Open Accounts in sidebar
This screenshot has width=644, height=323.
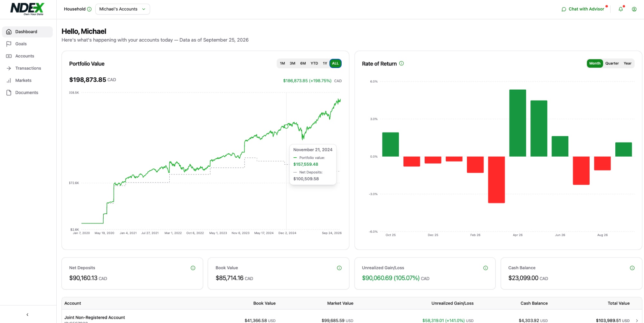(27, 56)
